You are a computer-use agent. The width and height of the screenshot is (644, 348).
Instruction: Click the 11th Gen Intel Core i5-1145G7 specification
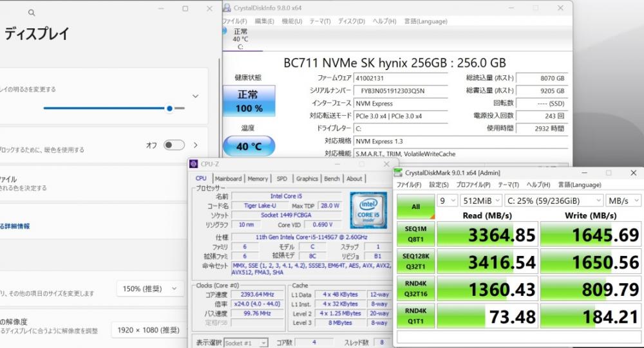[311, 237]
